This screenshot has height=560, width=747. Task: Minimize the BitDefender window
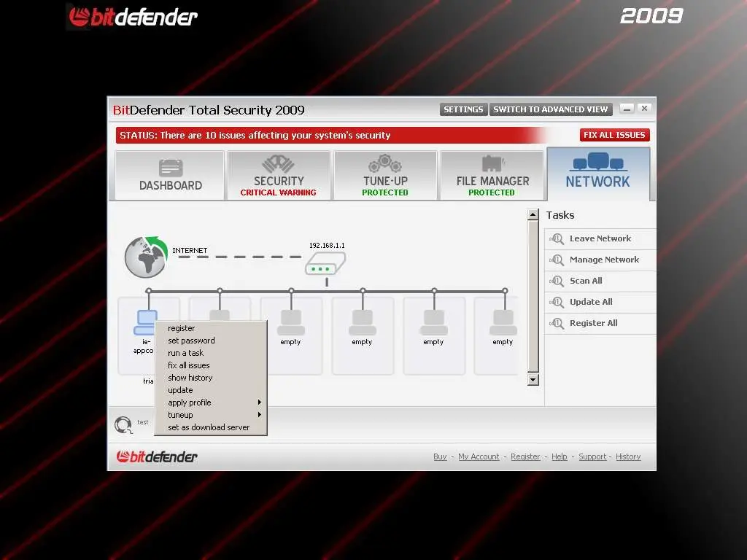(x=627, y=109)
